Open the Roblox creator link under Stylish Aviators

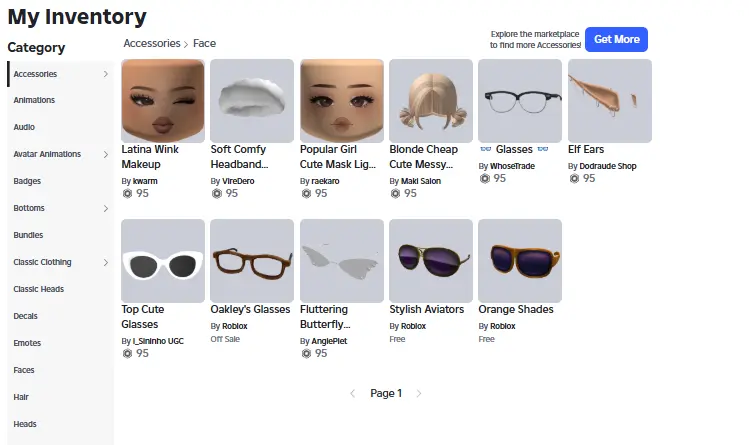click(x=413, y=327)
